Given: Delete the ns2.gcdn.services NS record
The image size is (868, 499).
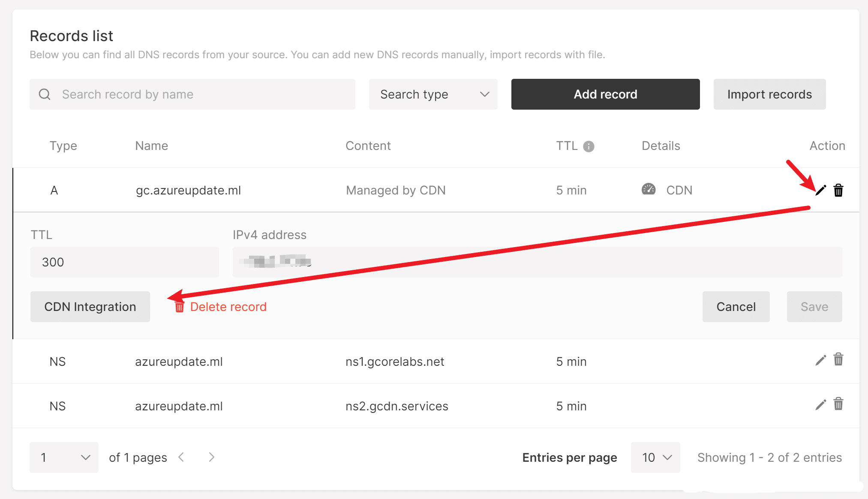Looking at the screenshot, I should point(838,404).
